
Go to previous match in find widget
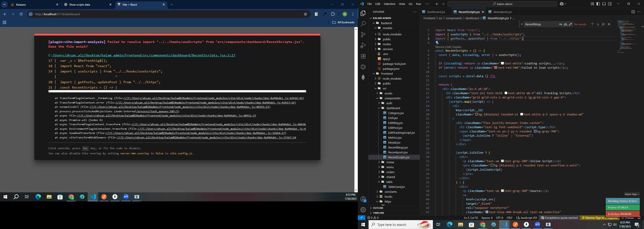coord(592,24)
